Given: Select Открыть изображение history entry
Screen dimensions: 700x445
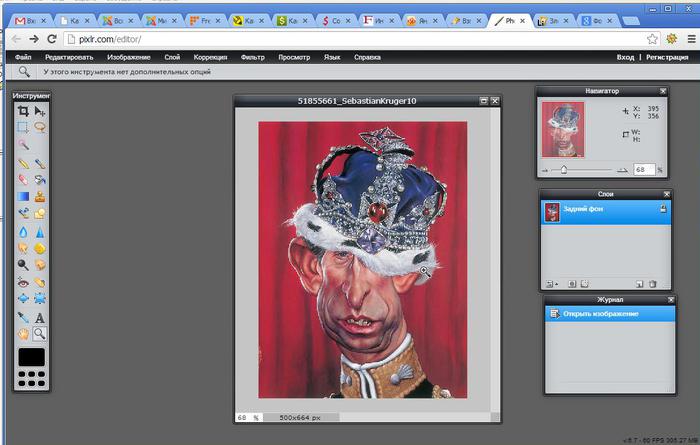Looking at the screenshot, I should tap(610, 314).
